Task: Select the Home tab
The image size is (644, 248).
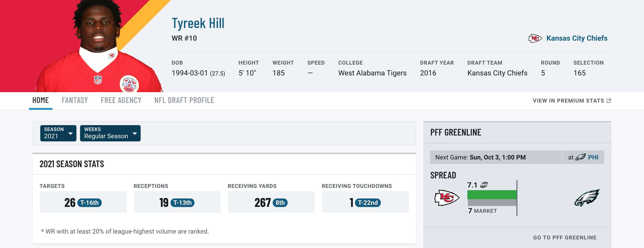Action: pos(40,101)
